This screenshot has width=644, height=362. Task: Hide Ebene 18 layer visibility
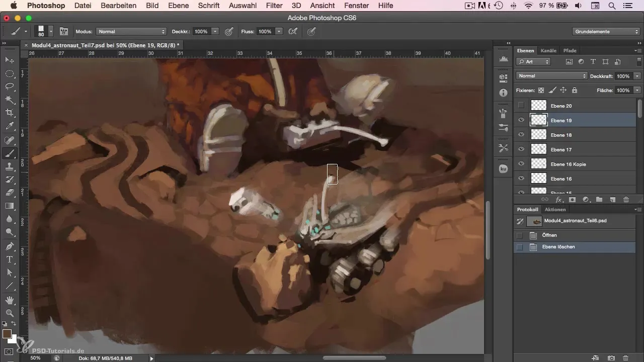coord(521,135)
